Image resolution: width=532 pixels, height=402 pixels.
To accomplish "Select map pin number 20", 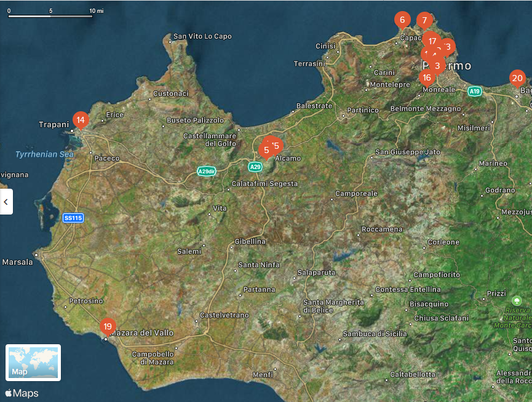I will (517, 78).
